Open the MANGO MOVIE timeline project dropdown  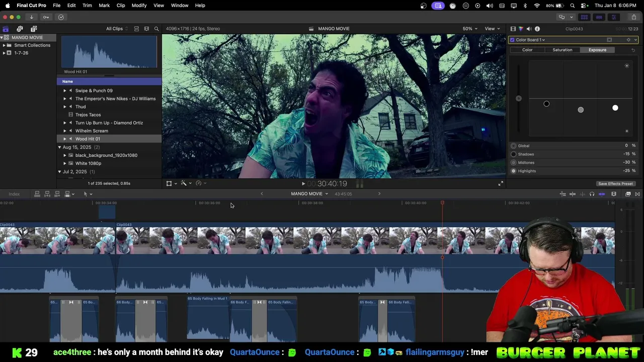[309, 194]
